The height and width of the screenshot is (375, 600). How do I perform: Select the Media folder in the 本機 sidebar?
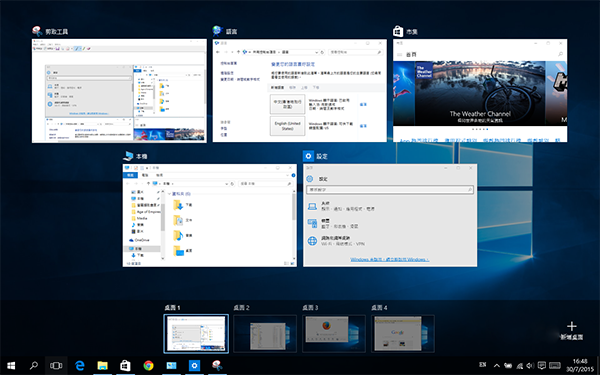(139, 218)
